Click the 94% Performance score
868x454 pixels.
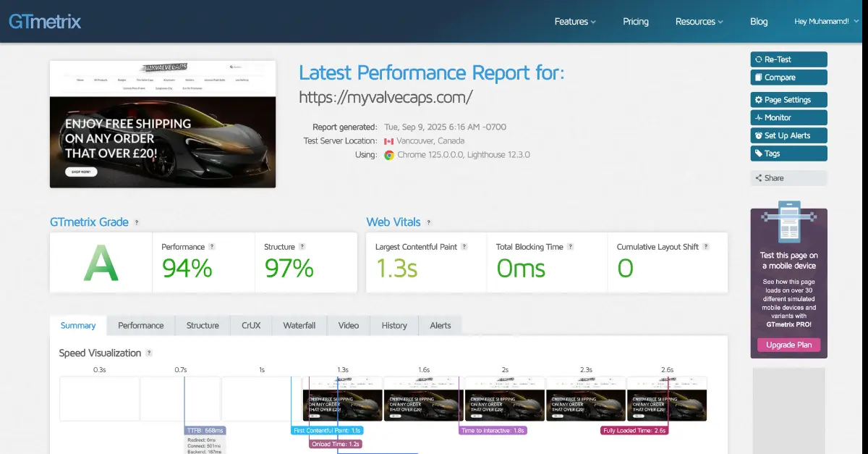click(187, 269)
